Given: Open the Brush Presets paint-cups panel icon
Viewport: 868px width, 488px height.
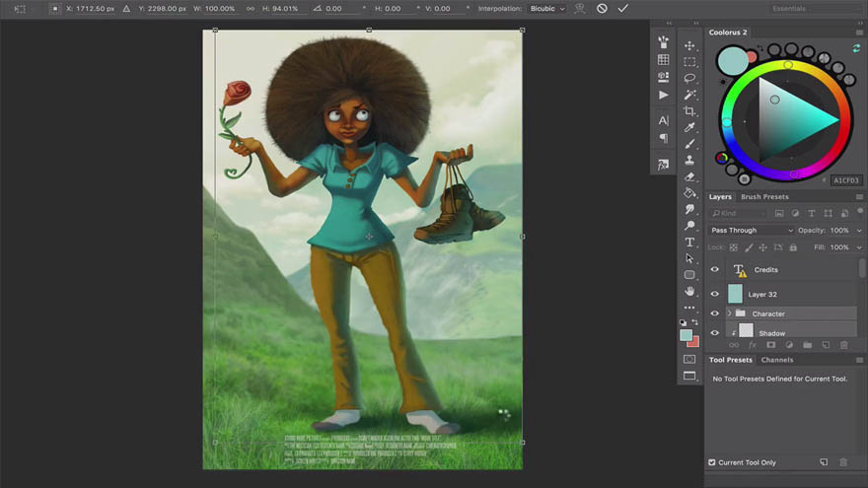Looking at the screenshot, I should point(663,42).
